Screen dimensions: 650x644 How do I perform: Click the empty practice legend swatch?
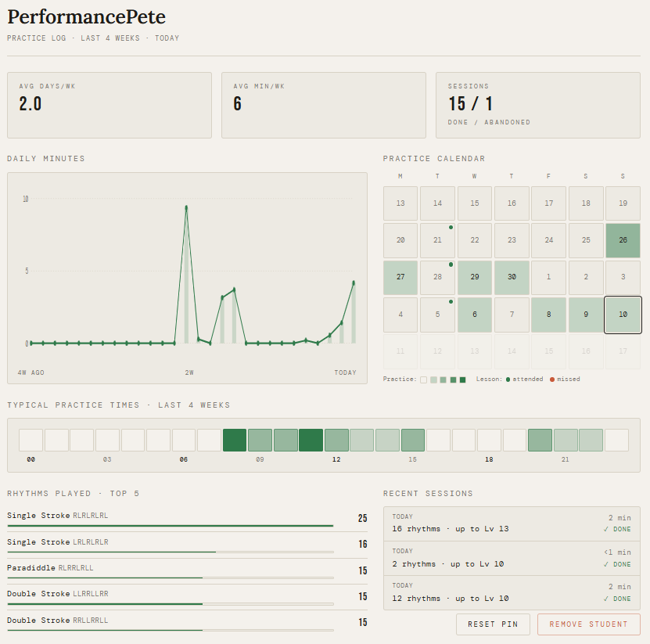(x=423, y=380)
